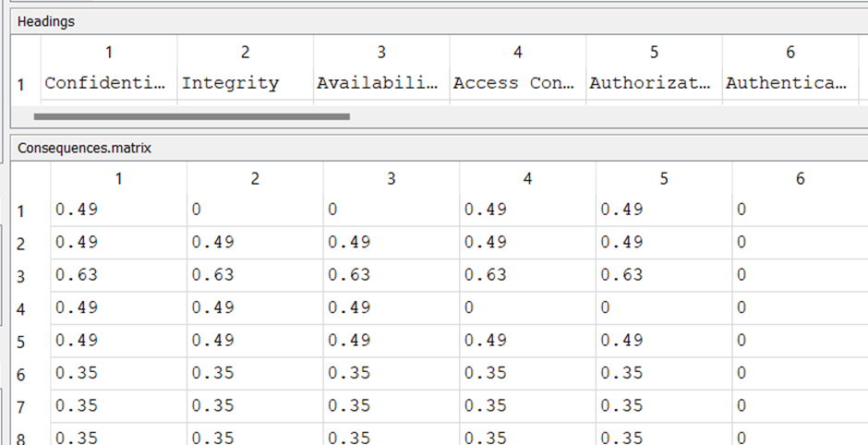Click matrix row 3, column 3 cell '0.63'

pyautogui.click(x=391, y=275)
